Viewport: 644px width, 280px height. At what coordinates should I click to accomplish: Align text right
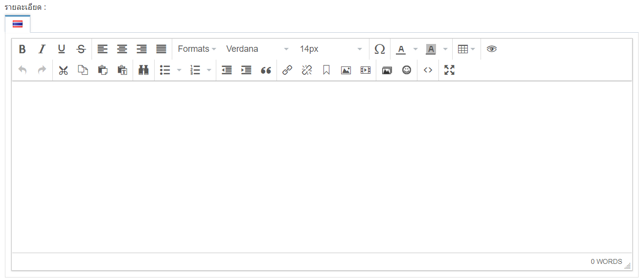[141, 49]
